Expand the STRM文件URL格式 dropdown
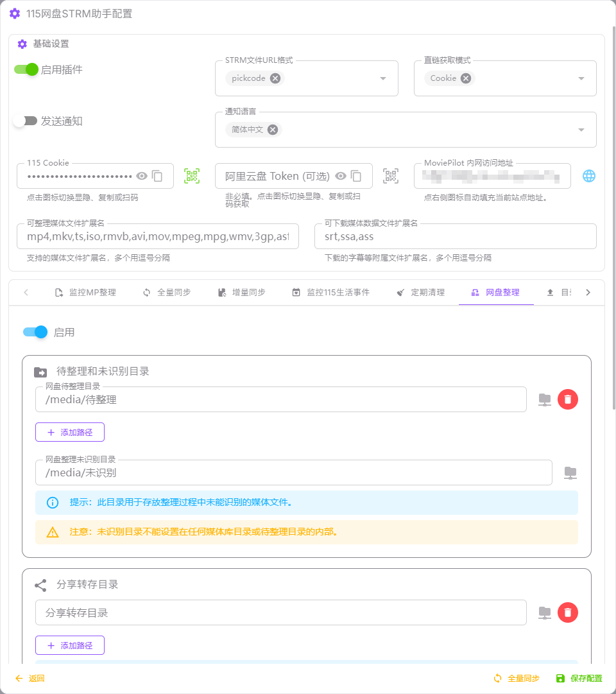This screenshot has height=694, width=616. [x=383, y=78]
